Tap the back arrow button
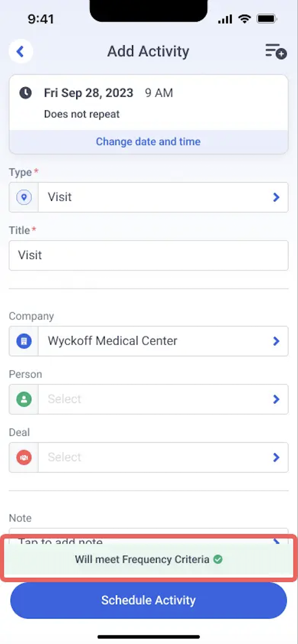Screen dimensions: 298x644 click(21, 51)
